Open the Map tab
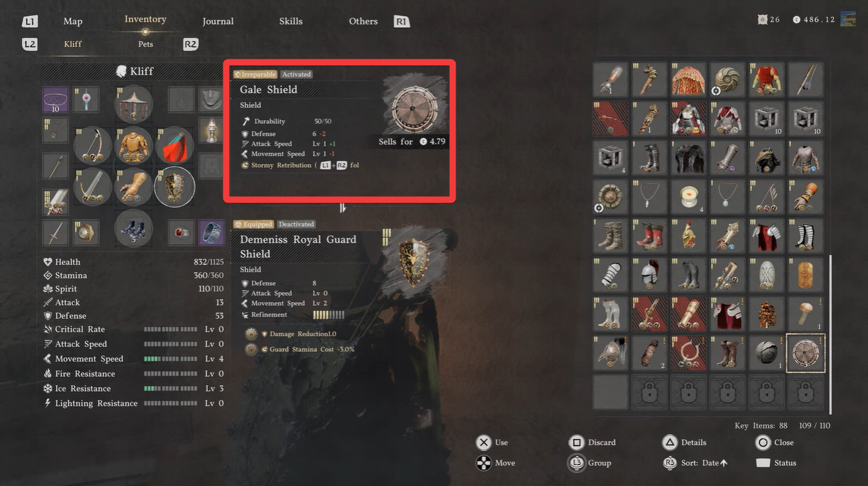 click(73, 21)
